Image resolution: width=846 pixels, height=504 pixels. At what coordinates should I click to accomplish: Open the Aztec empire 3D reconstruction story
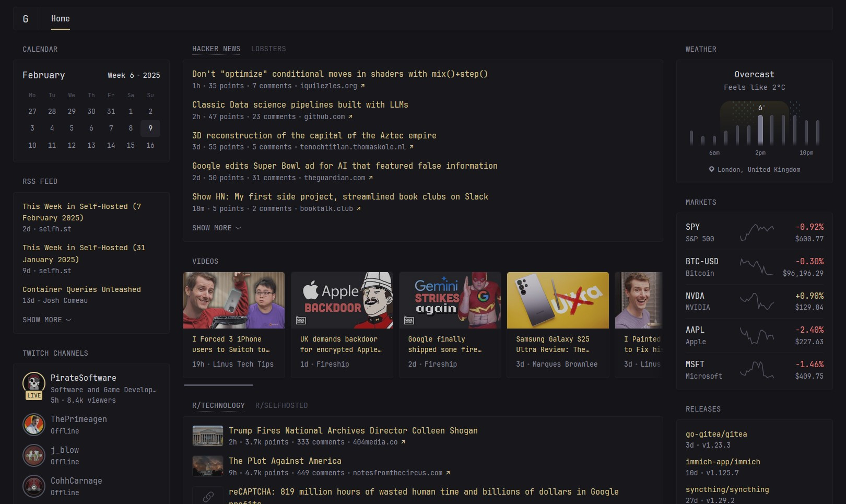pyautogui.click(x=314, y=135)
